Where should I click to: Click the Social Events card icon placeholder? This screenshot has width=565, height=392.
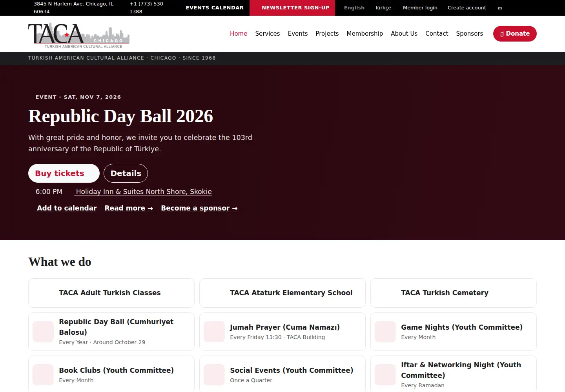tap(214, 375)
